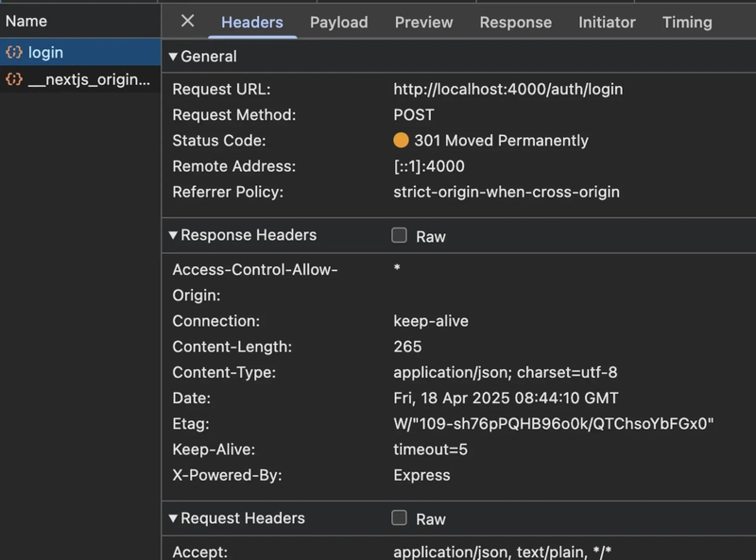The image size is (756, 560).
Task: Open the Payload tab
Action: coord(339,22)
